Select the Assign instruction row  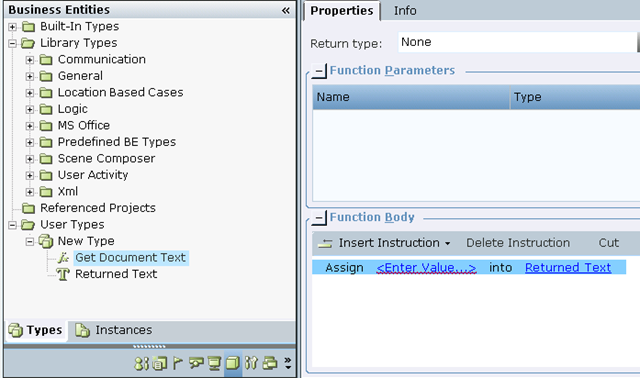click(x=469, y=267)
